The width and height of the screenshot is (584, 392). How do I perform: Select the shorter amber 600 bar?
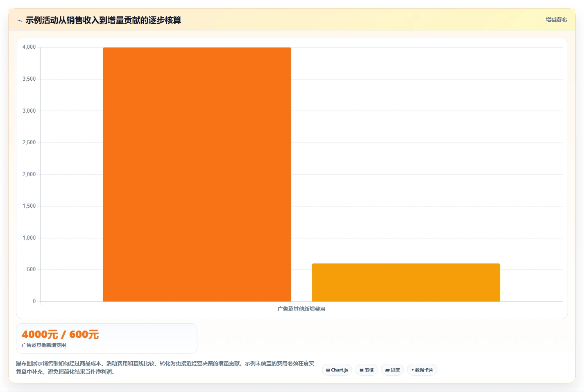tap(406, 283)
